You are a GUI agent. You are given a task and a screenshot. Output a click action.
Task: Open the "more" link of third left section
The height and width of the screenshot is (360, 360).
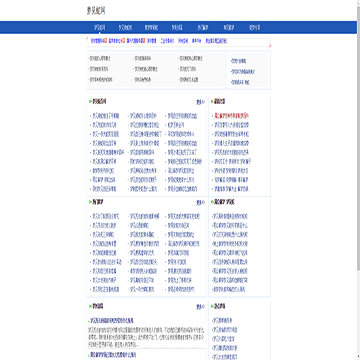201,307
